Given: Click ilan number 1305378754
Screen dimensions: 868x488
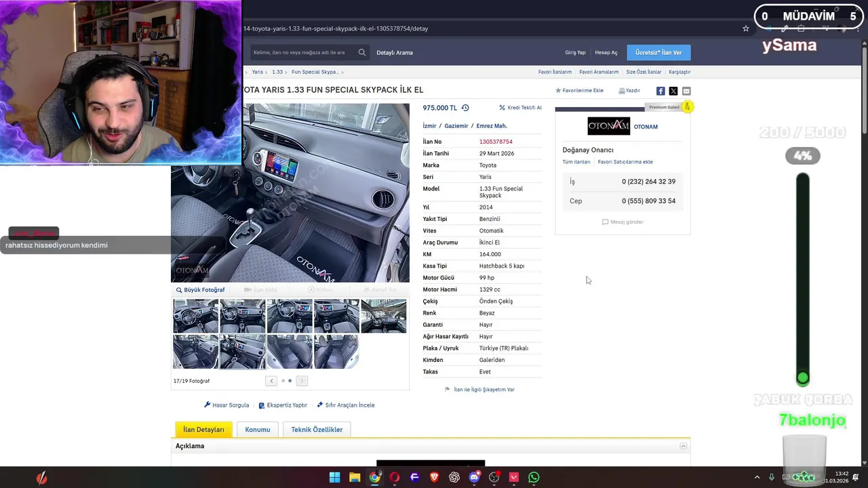Looking at the screenshot, I should click(496, 142).
